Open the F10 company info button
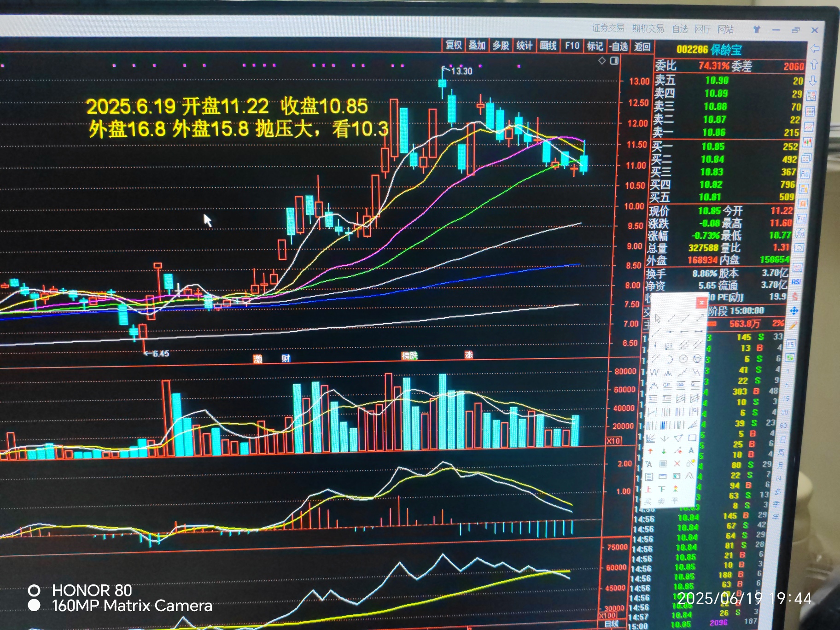Viewport: 840px width, 630px height. [572, 46]
